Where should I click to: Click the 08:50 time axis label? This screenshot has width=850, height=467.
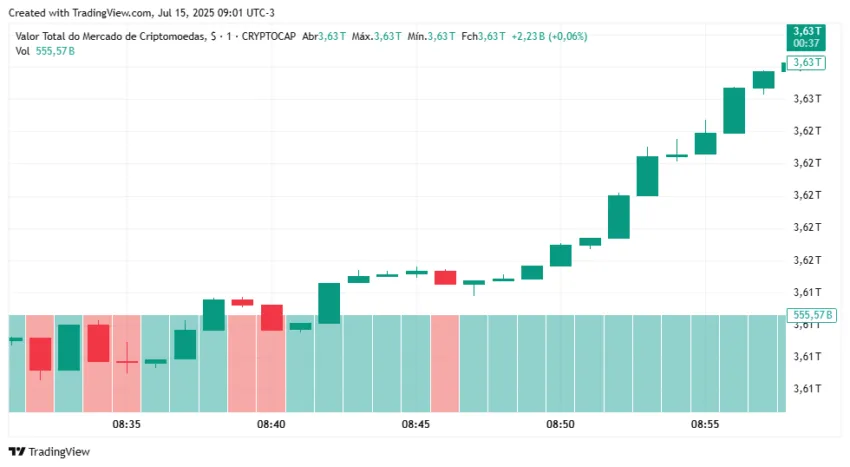pyautogui.click(x=561, y=424)
